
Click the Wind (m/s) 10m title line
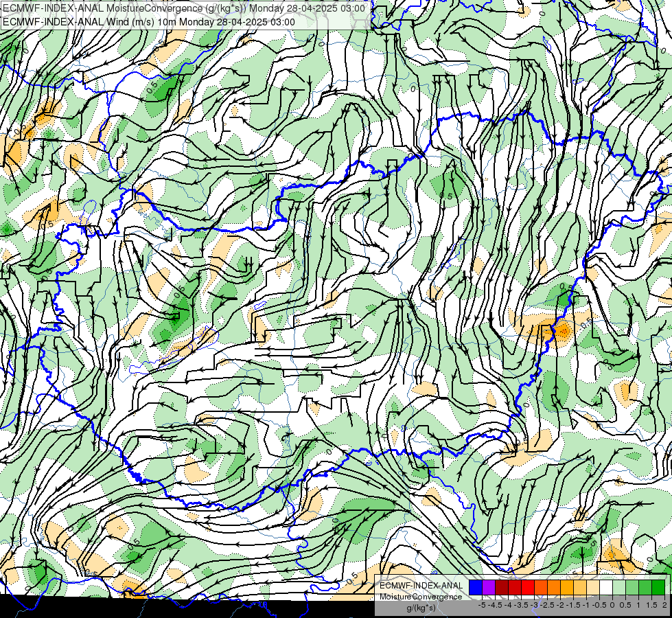pyautogui.click(x=149, y=22)
